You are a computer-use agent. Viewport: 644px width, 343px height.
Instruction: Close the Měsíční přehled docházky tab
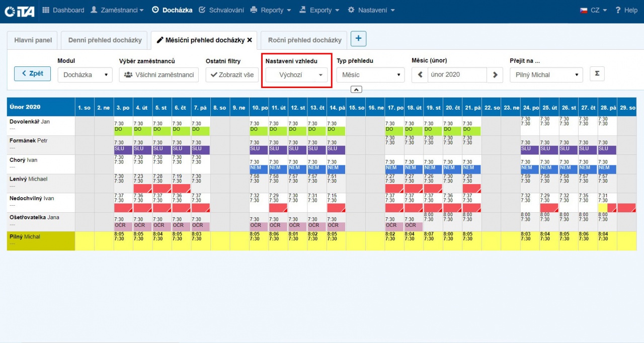(x=250, y=40)
